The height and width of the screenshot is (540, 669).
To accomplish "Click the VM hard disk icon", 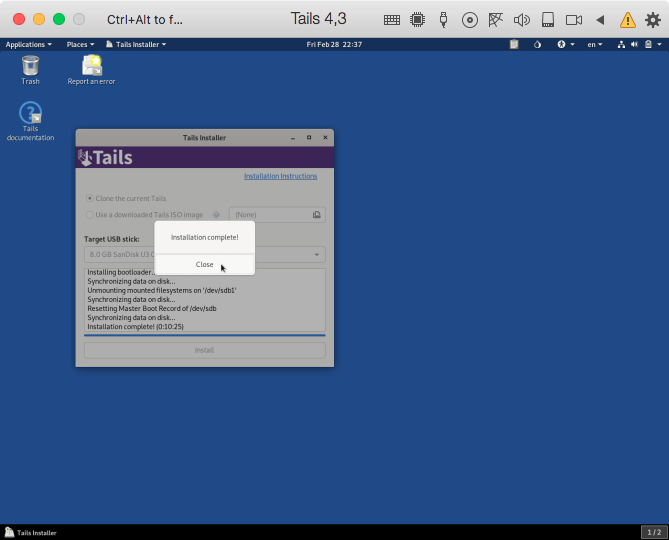I will pos(548,20).
